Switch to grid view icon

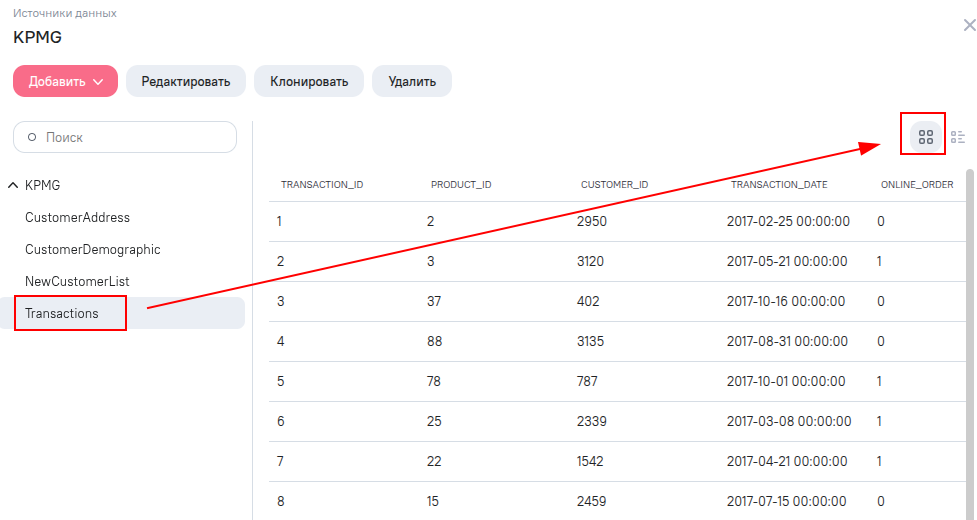(x=925, y=137)
